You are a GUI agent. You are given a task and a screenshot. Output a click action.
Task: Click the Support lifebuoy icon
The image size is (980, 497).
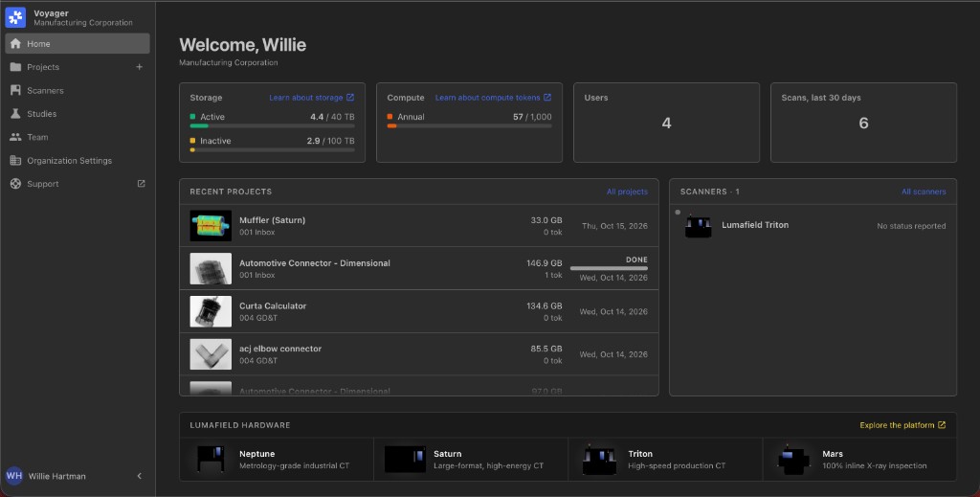15,184
